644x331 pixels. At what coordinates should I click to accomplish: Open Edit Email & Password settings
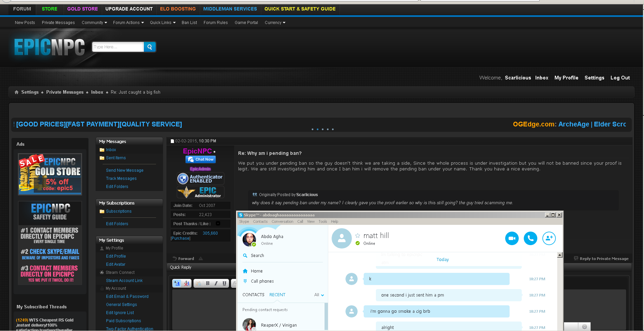127,297
